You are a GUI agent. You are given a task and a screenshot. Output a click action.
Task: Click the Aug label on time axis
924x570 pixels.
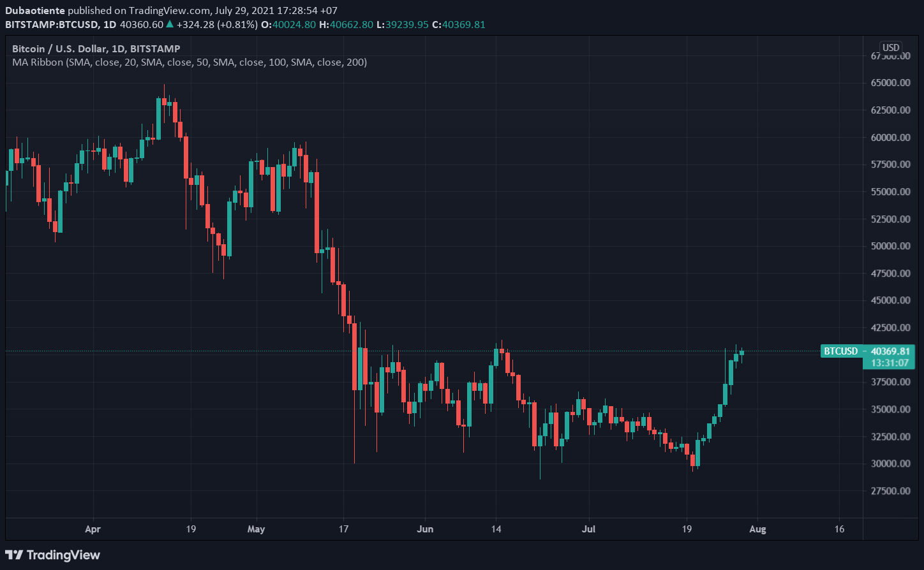pyautogui.click(x=757, y=529)
